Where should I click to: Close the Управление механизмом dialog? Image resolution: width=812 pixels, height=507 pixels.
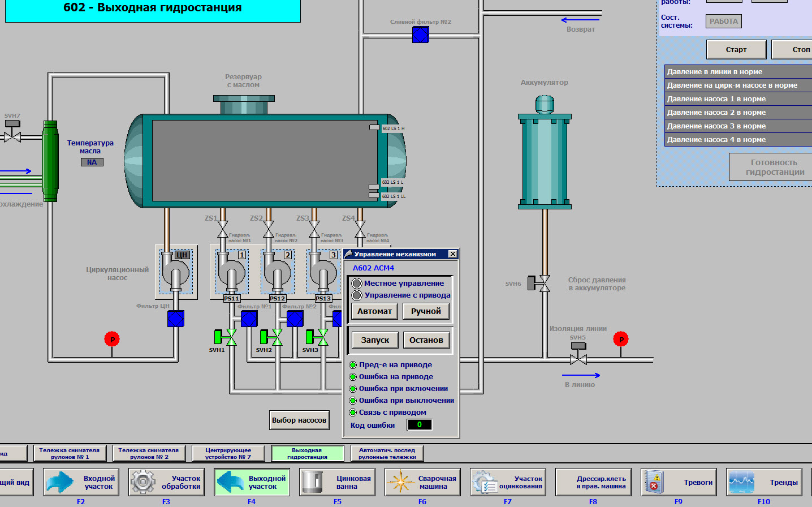tap(452, 254)
